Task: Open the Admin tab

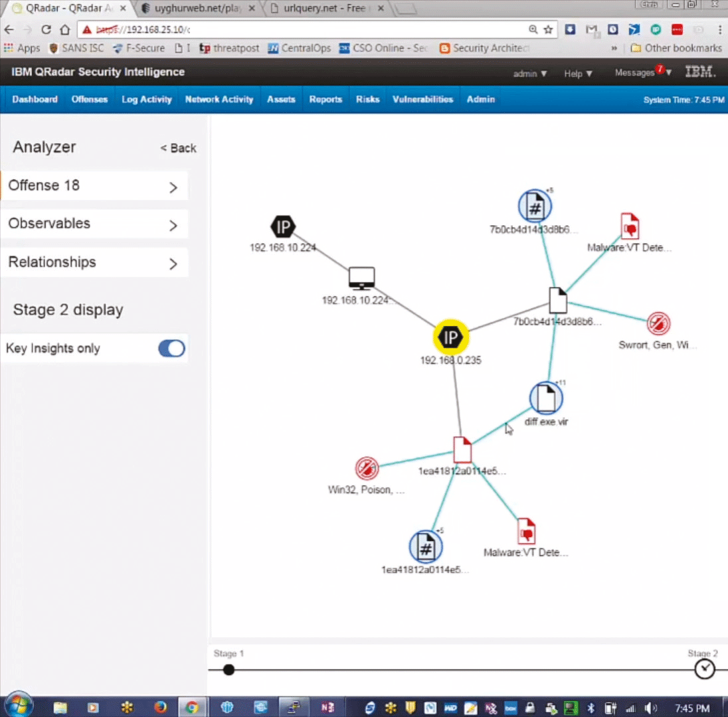Action: coord(480,100)
